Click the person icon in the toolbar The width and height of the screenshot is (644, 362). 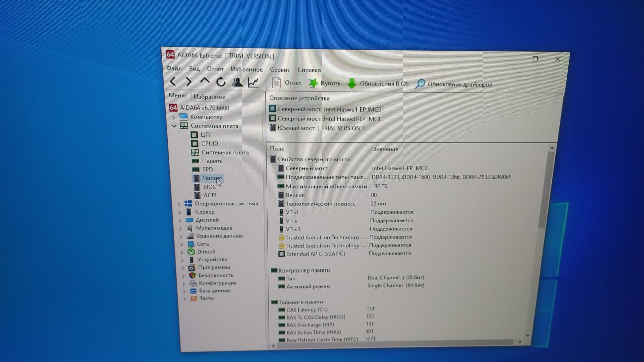tap(237, 82)
